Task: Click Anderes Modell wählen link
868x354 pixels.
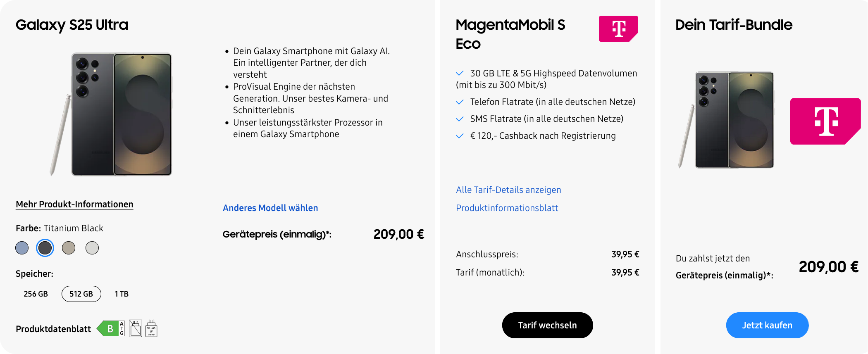Action: [x=270, y=208]
